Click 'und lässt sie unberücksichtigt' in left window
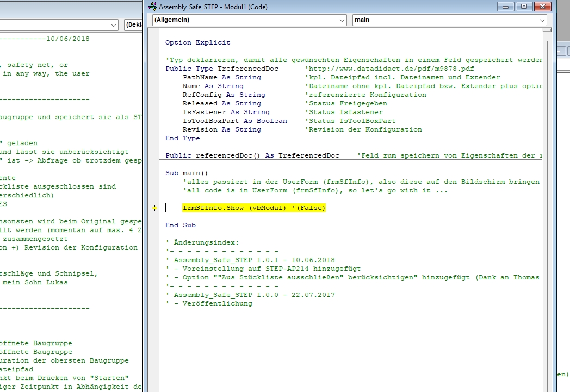This screenshot has height=392, width=570. pos(64,152)
